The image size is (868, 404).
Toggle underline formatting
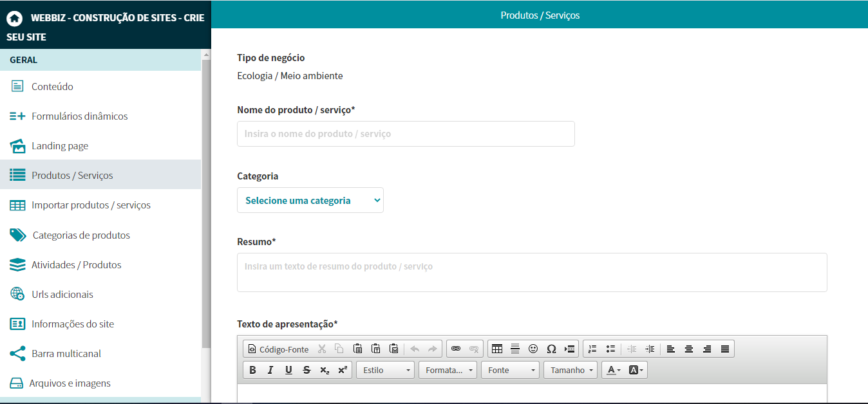(x=288, y=370)
